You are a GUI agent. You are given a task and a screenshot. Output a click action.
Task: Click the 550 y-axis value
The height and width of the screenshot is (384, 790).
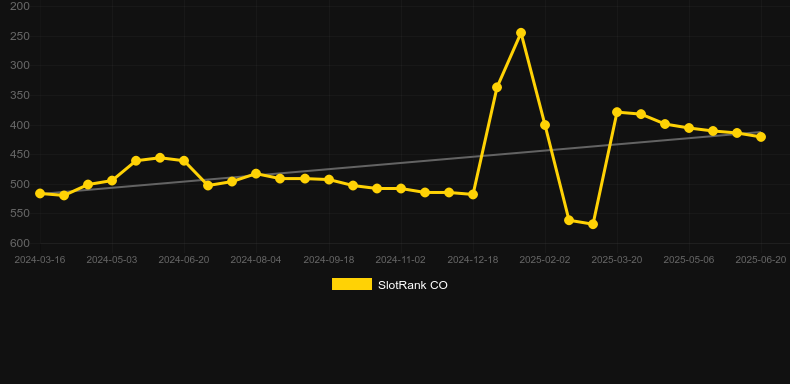click(20, 214)
